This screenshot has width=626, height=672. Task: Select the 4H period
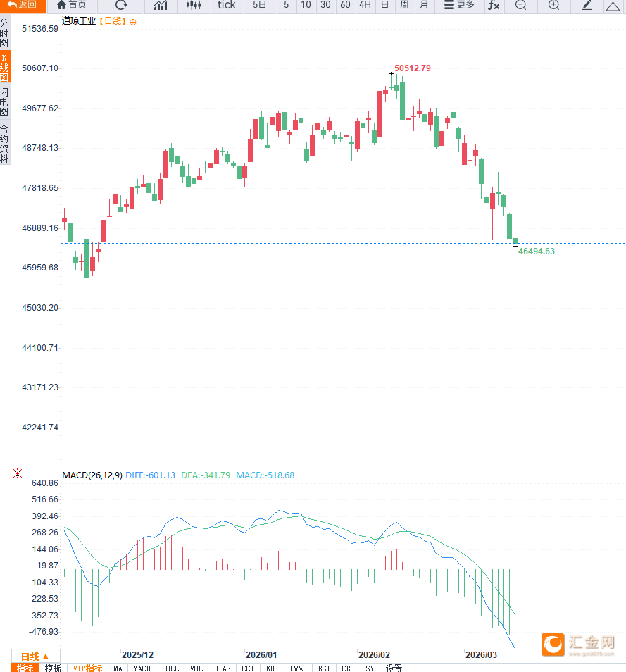click(x=365, y=5)
